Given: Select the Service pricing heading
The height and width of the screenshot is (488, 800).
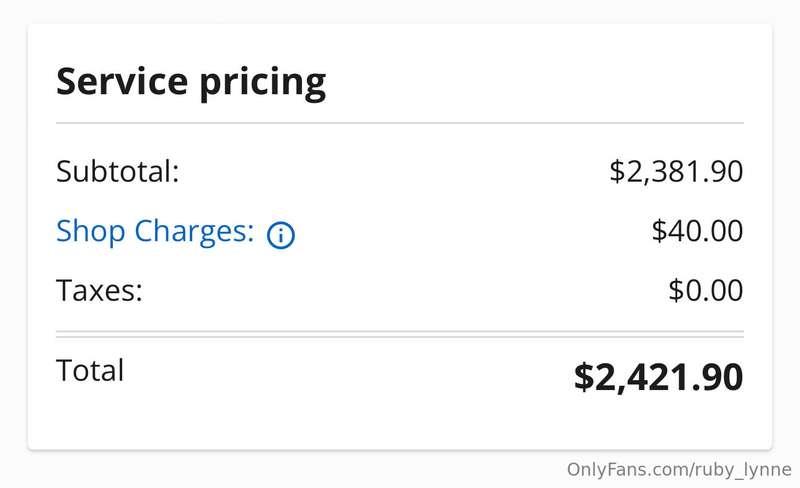Looking at the screenshot, I should coord(191,83).
